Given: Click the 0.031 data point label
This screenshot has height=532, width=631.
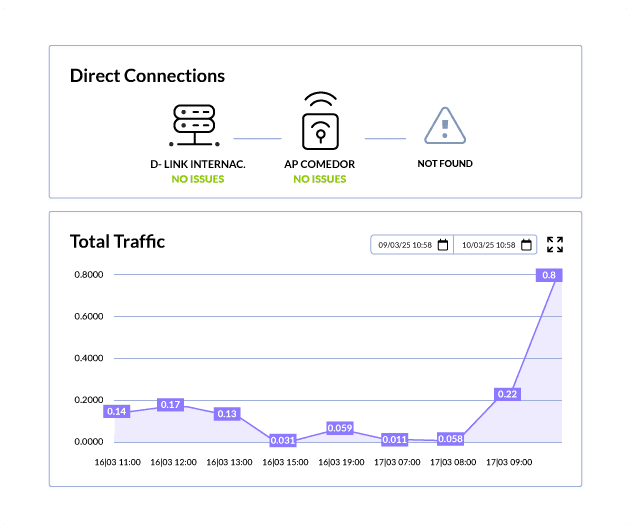Looking at the screenshot, I should (283, 440).
